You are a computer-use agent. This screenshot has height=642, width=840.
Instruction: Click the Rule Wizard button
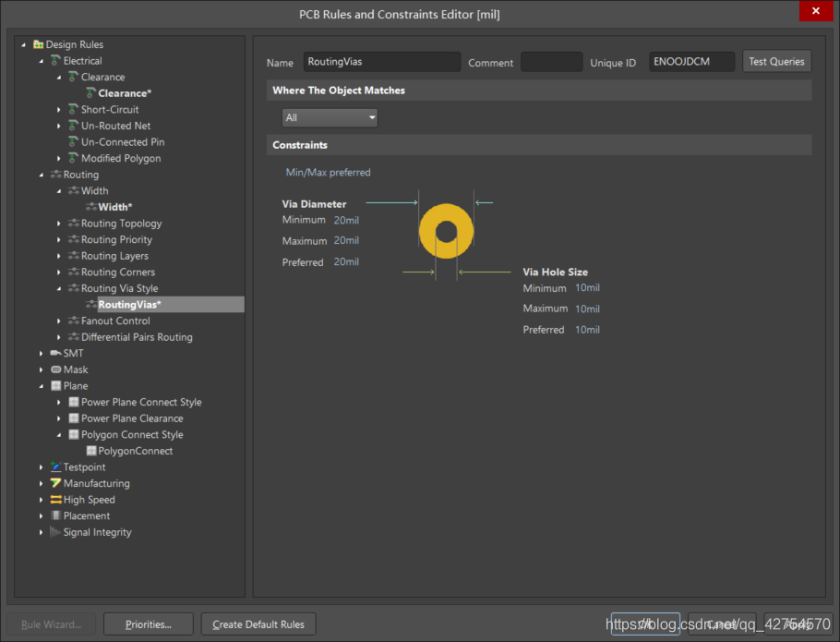coord(52,624)
